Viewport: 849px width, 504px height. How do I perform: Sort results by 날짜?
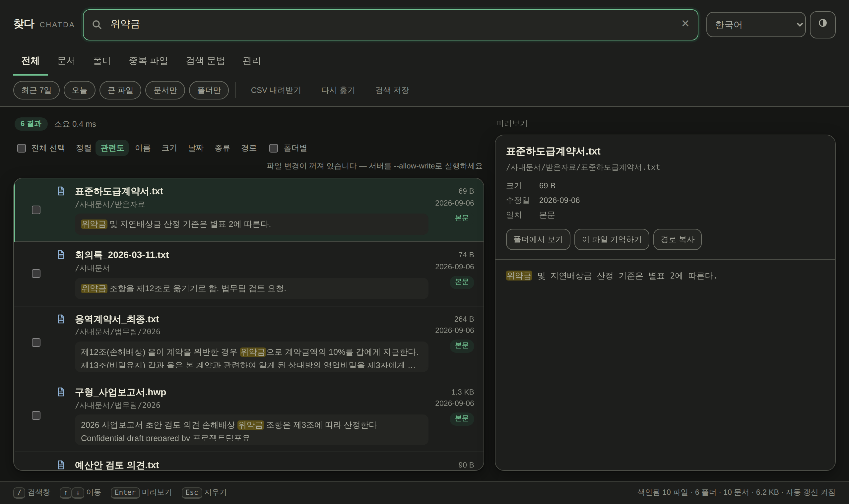tap(196, 148)
